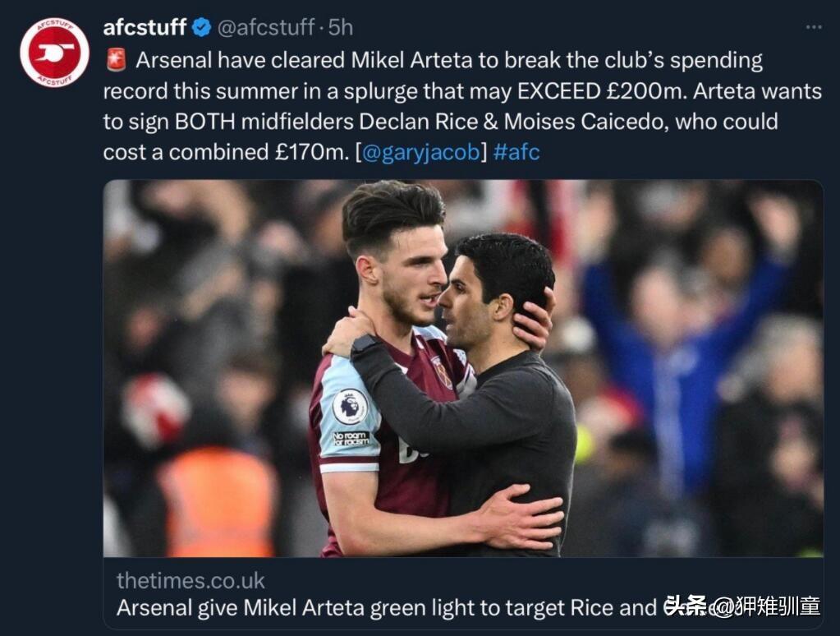Click the @afcstuff handle
The image size is (840, 636).
coord(266,27)
